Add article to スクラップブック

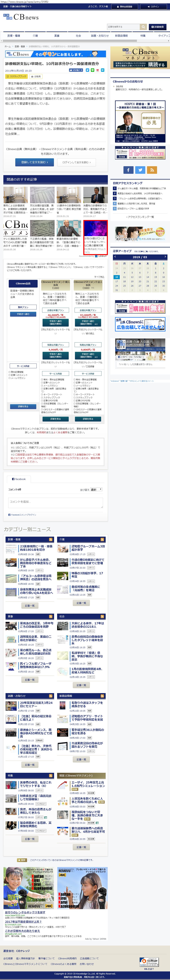coord(16,76)
